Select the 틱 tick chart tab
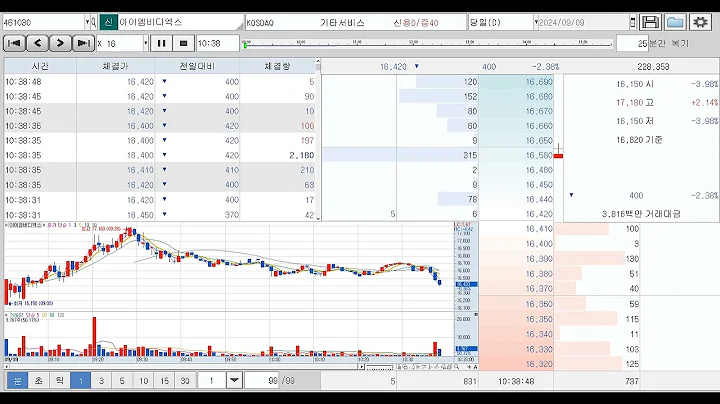The image size is (720, 404). (60, 381)
